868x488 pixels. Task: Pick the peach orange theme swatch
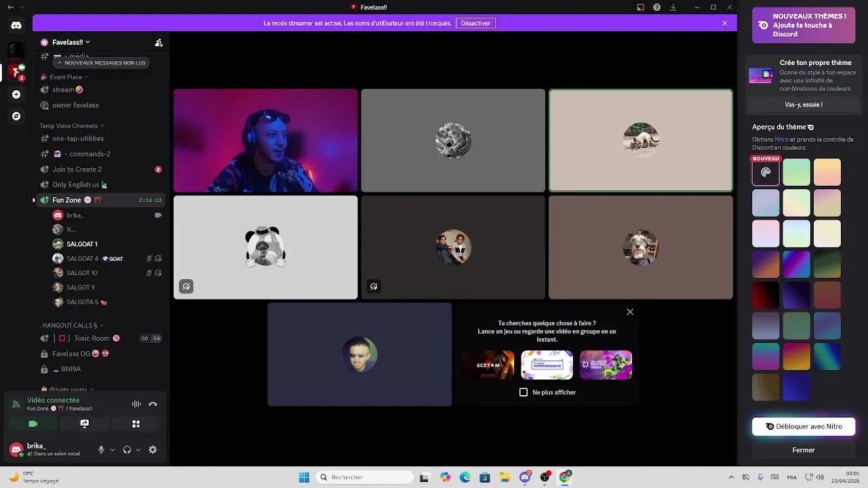click(827, 172)
